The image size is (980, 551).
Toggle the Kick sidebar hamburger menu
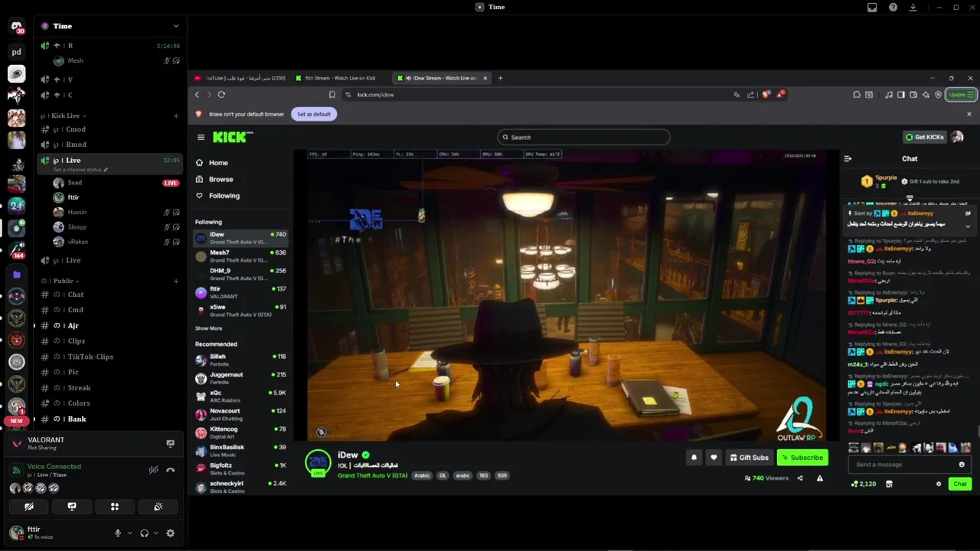point(201,138)
